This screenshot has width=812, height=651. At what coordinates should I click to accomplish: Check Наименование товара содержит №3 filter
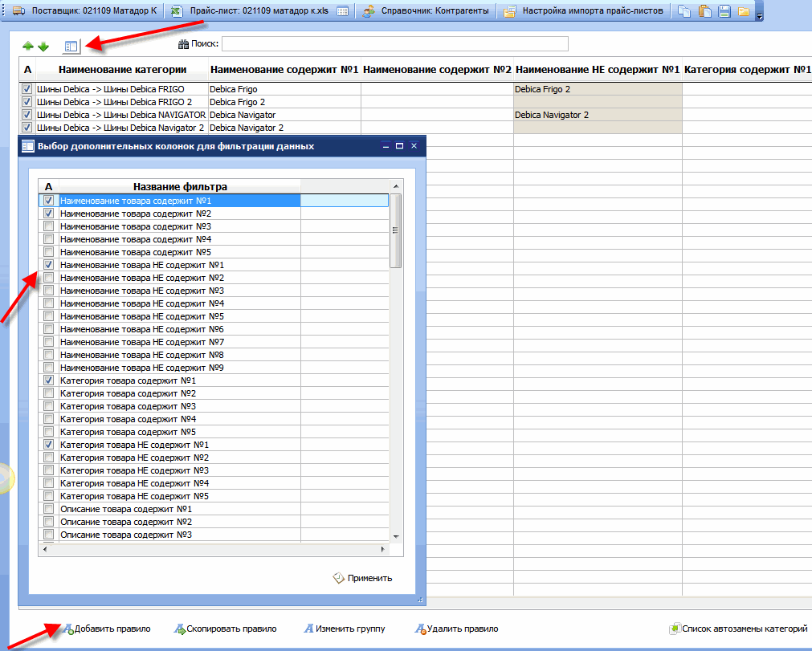click(x=49, y=226)
